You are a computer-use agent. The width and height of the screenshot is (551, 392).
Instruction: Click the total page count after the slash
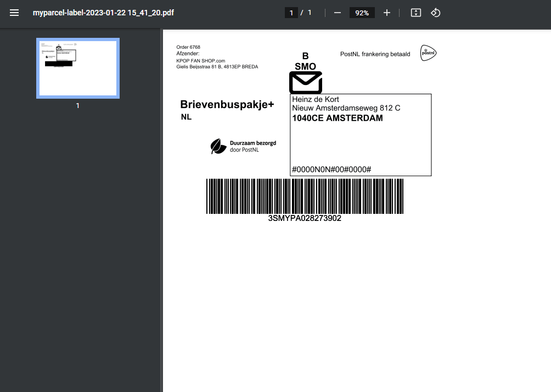pyautogui.click(x=310, y=13)
